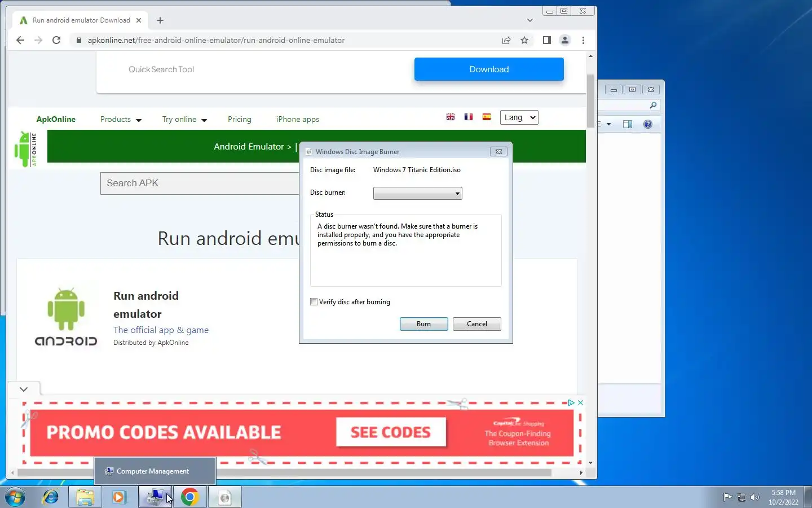Image resolution: width=812 pixels, height=508 pixels.
Task: Click the Chrome forward arrow
Action: pyautogui.click(x=38, y=40)
